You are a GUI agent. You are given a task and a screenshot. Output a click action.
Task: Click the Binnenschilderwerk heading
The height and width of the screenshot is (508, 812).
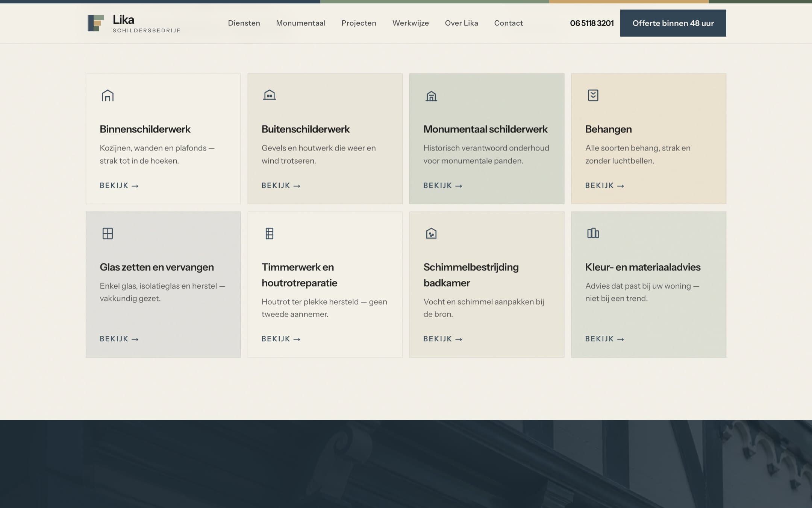click(145, 129)
